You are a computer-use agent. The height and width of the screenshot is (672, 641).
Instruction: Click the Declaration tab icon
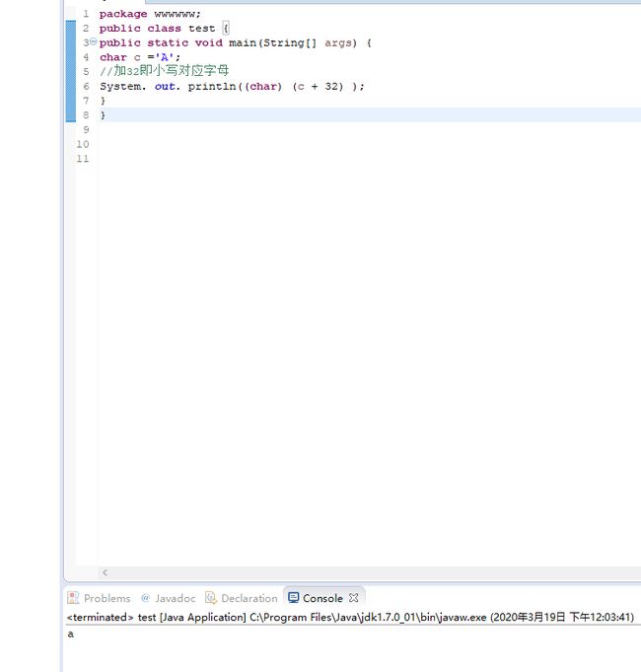[211, 597]
